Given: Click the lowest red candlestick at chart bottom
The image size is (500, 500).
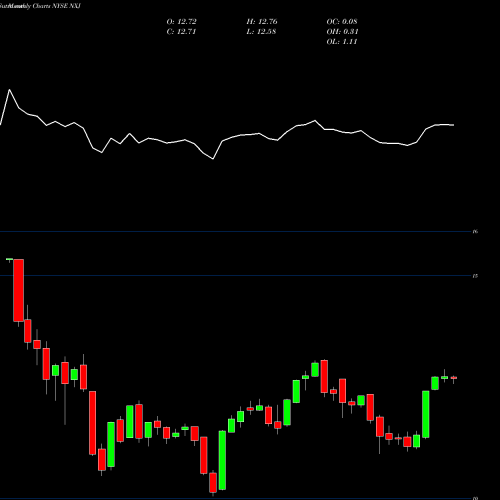Looking at the screenshot, I should click(213, 482).
